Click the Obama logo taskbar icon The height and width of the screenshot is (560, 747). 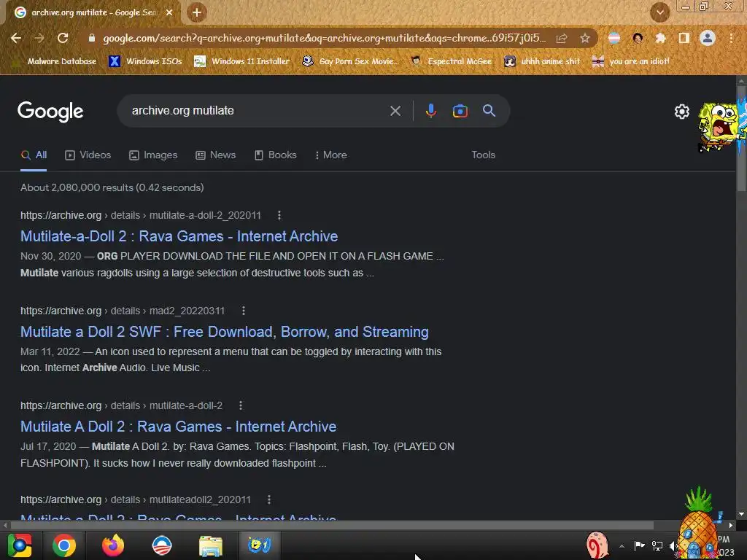(161, 545)
